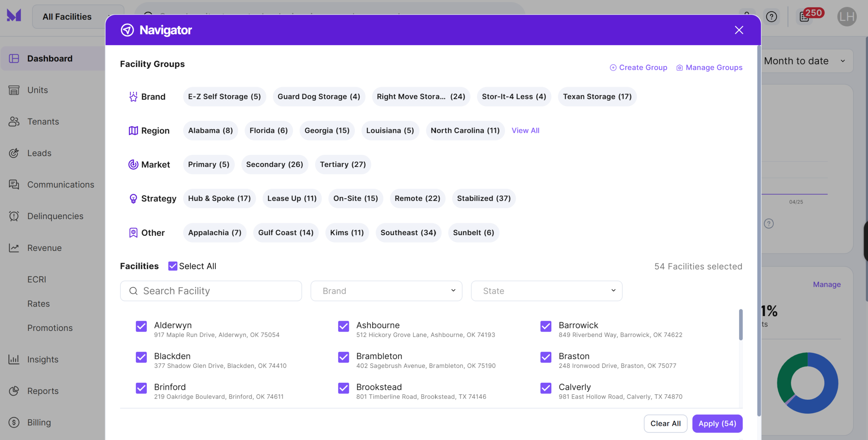The image size is (868, 440).
Task: Open the notifications icon with 250 badge
Action: coord(805,17)
